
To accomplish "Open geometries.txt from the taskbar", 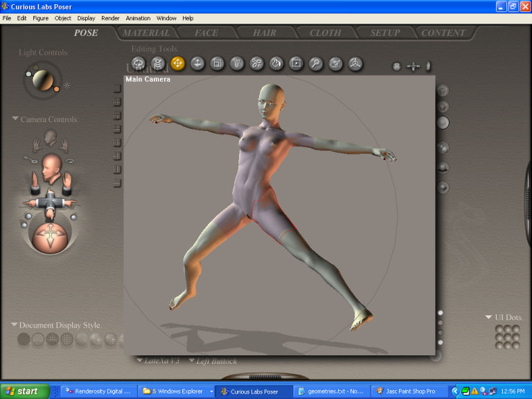I will point(330,391).
